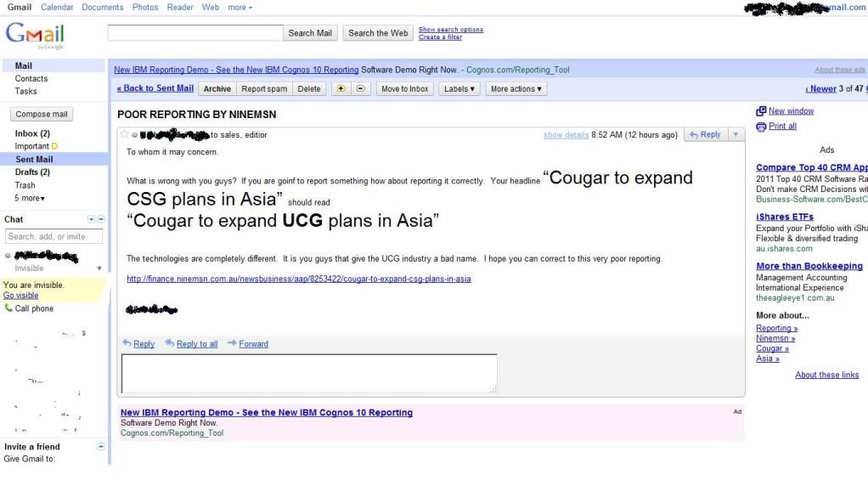Image resolution: width=868 pixels, height=480 pixels.
Task: Click the Compose mail button
Action: click(x=42, y=114)
